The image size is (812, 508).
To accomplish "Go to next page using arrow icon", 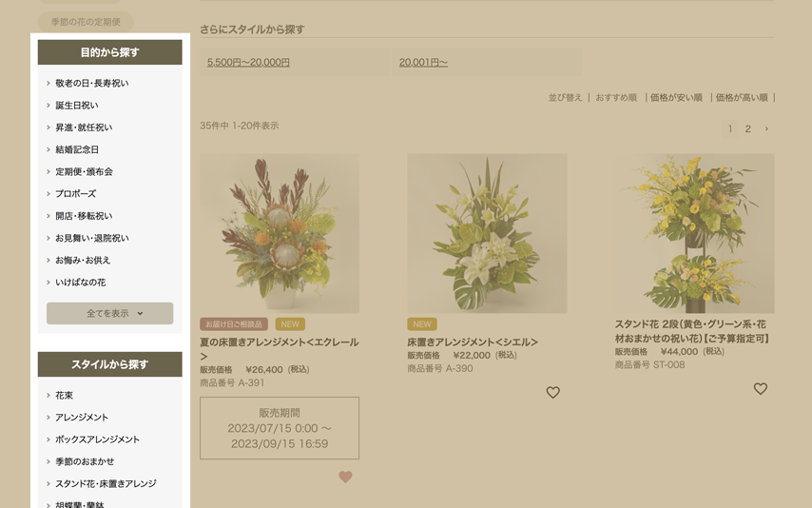I will point(766,129).
